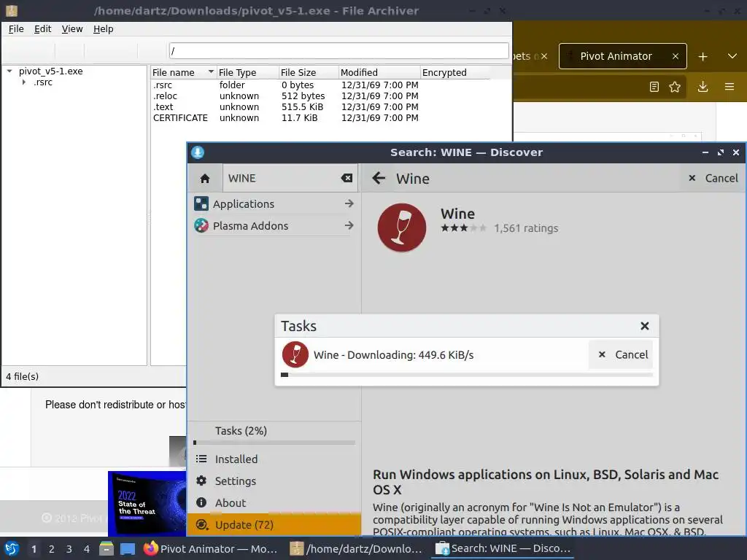Viewport: 747px width, 560px height.
Task: Open File menu in File Archiver
Action: click(x=16, y=29)
